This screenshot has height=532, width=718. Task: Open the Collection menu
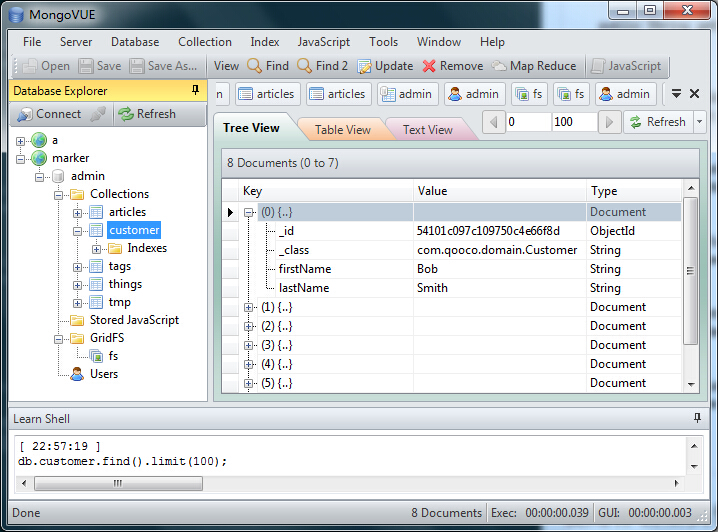pyautogui.click(x=205, y=42)
